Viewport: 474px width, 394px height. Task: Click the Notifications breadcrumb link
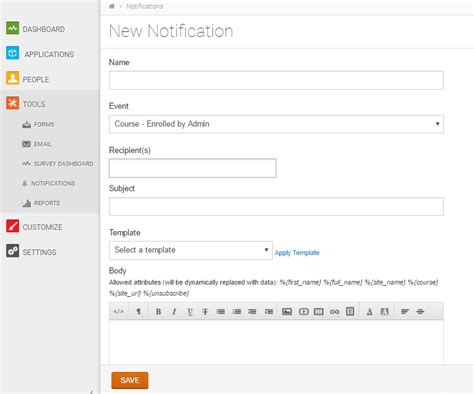tap(145, 6)
